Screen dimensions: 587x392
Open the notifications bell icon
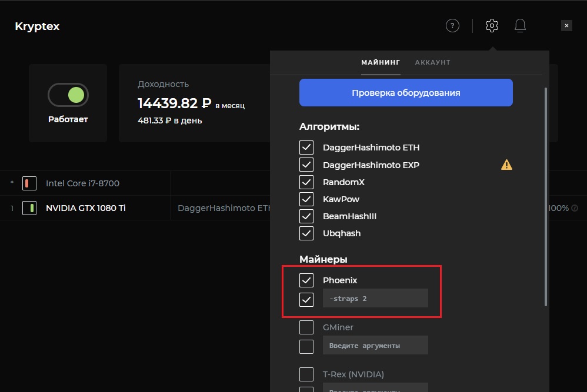tap(520, 25)
